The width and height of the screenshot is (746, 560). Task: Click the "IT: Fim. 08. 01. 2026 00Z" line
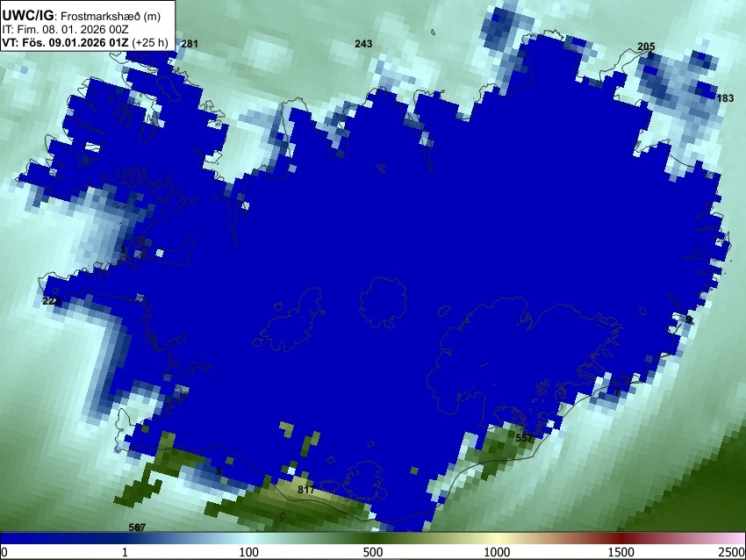point(65,30)
